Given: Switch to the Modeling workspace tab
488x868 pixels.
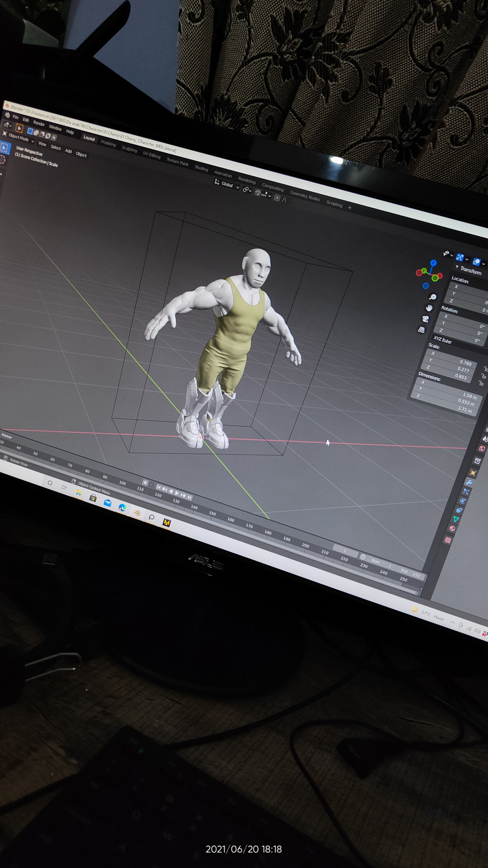Looking at the screenshot, I should pos(108,143).
